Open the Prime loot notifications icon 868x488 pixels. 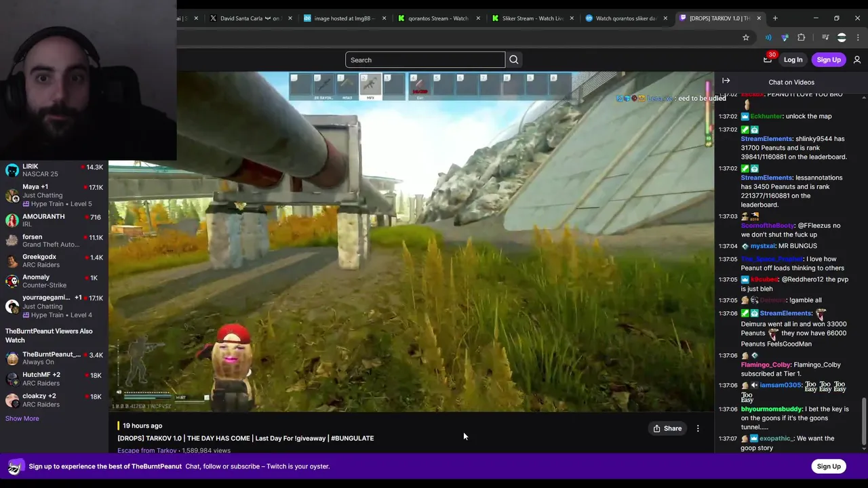(768, 60)
